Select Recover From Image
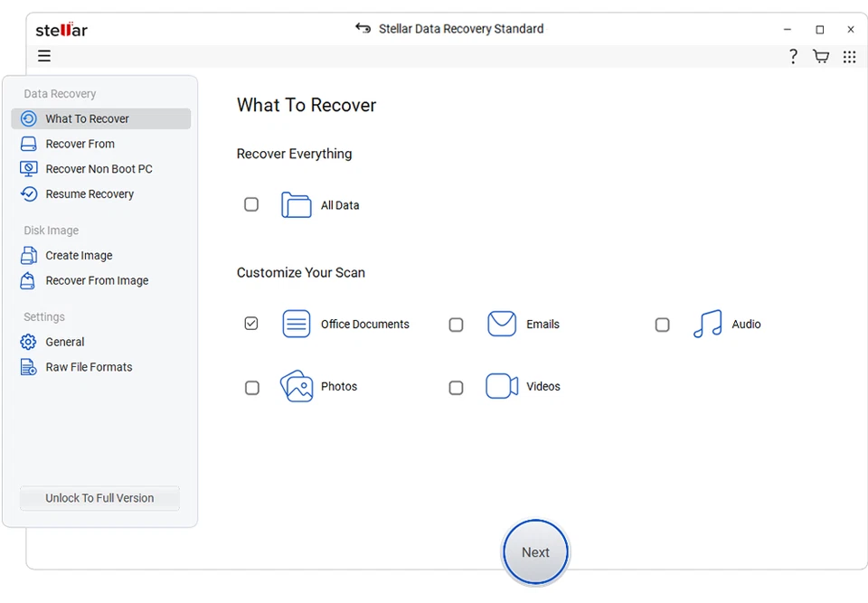The height and width of the screenshot is (603, 868). click(30, 280)
